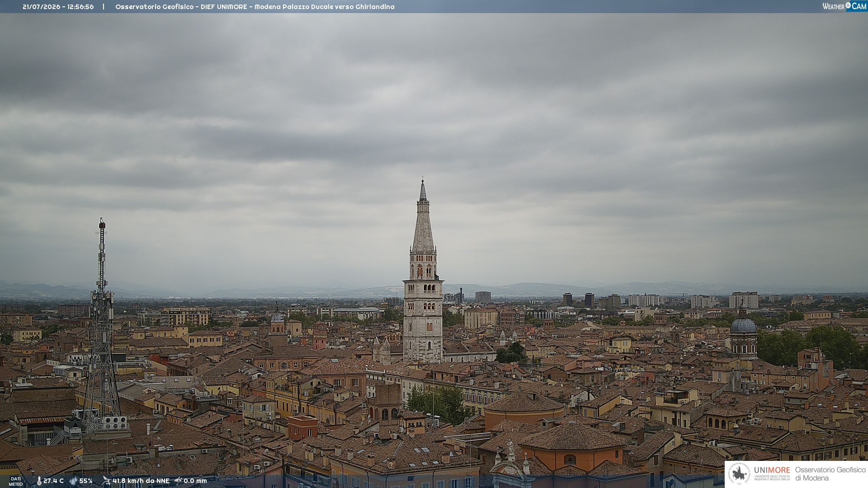Click the wind anemometer icon
Screen dimensions: 868x488
click(x=106, y=481)
